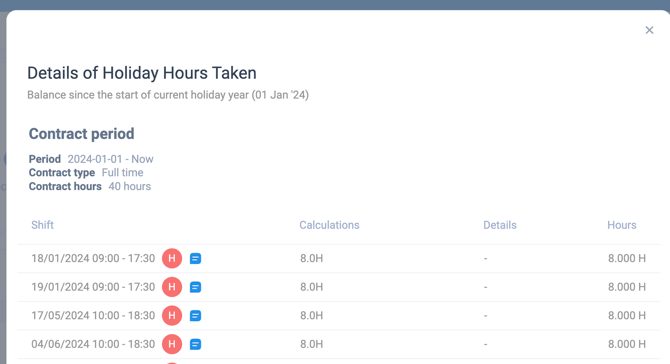
Task: Close the Holiday Hours Taken dialog
Action: click(649, 30)
